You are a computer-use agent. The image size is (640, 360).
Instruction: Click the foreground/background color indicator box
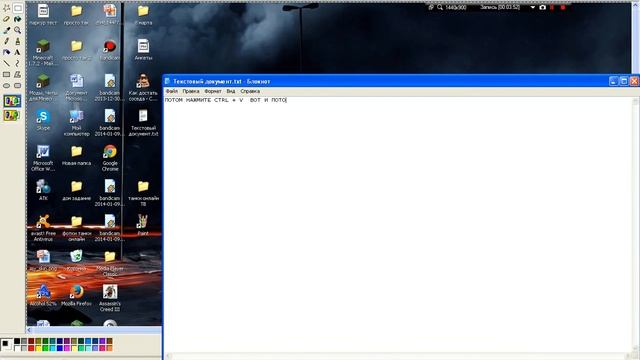point(6,344)
